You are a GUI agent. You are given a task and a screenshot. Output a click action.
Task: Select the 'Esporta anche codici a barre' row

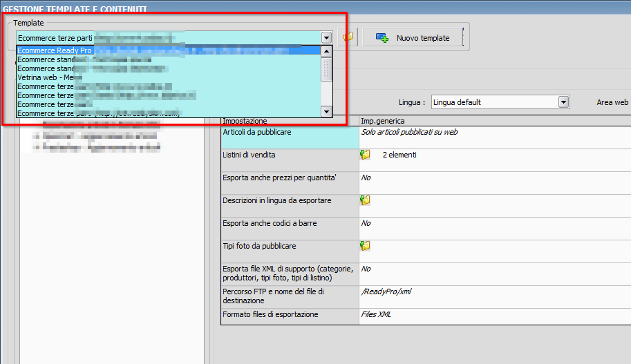(290, 229)
